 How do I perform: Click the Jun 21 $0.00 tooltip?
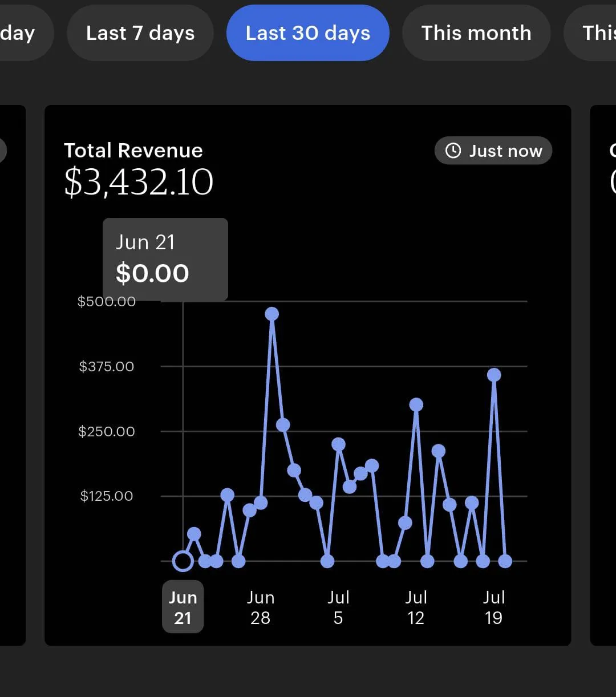(165, 259)
